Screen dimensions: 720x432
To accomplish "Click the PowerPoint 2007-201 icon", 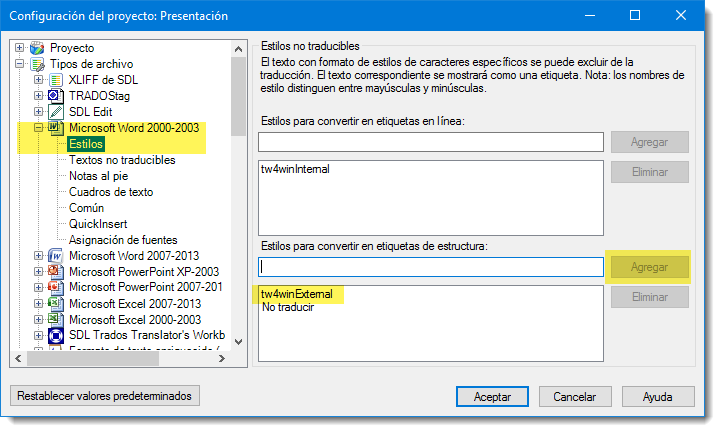I will [x=56, y=287].
